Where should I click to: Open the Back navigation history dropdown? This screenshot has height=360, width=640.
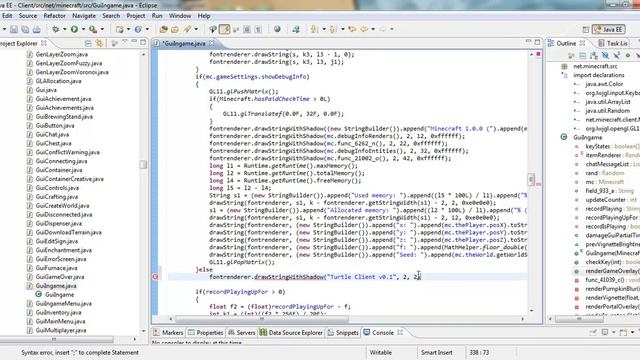tap(373, 29)
